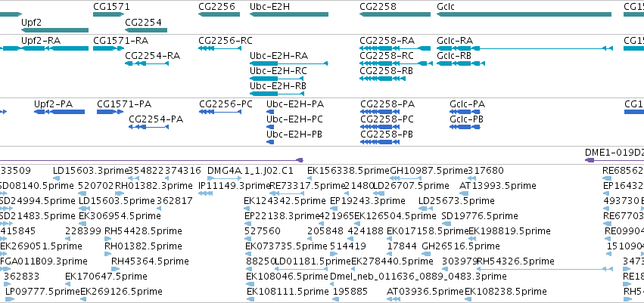
Task: Click the CG2256-PC protein label
Action: coord(226,104)
